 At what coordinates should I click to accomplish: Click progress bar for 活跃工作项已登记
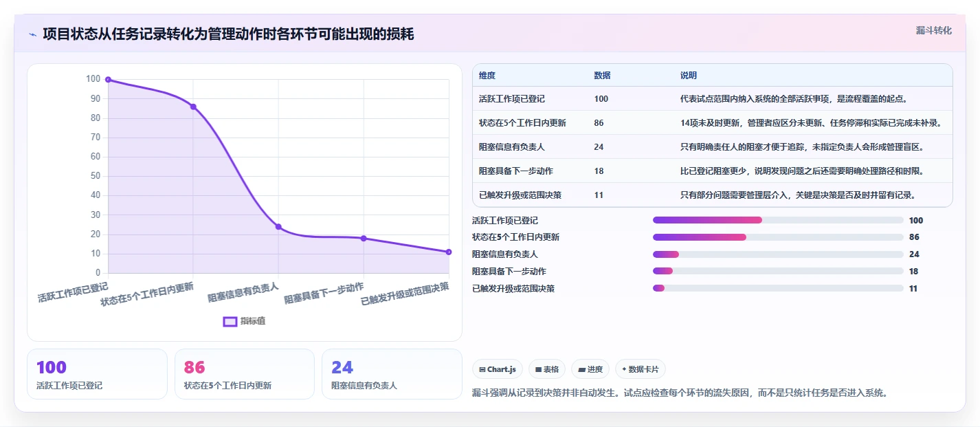click(778, 220)
